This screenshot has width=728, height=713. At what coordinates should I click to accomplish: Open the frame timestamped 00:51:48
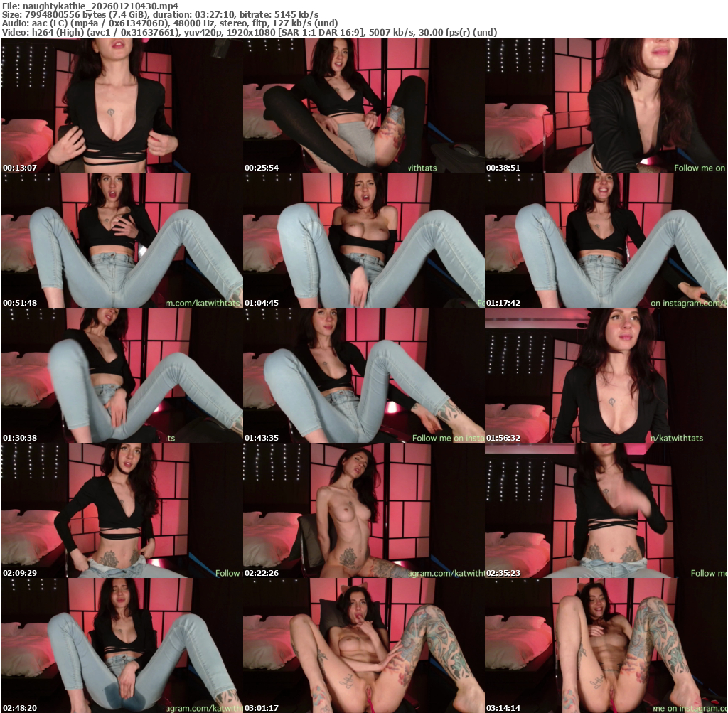(x=122, y=240)
